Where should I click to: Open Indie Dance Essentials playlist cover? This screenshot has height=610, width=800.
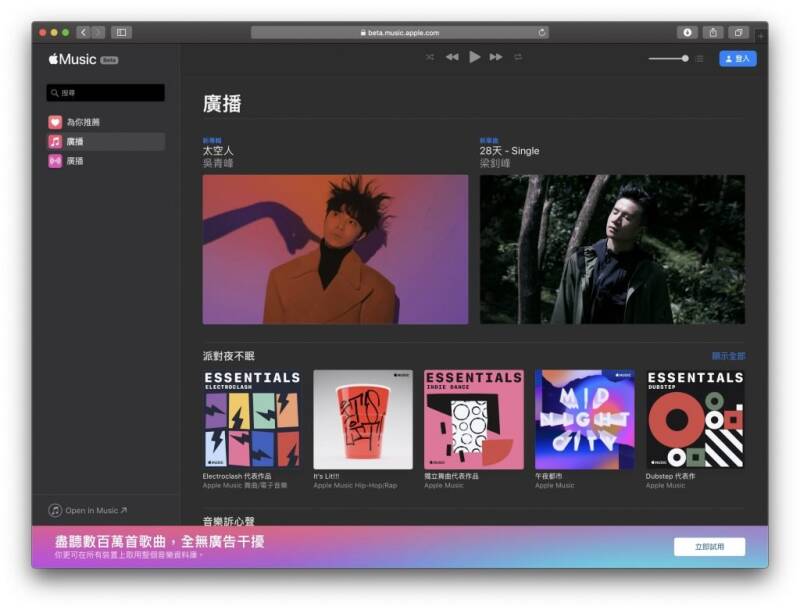click(x=474, y=419)
